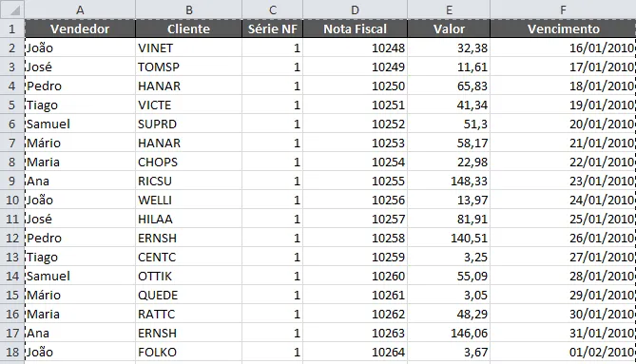636x364 pixels.
Task: Select the cell containing Samuel in row 6
Action: point(80,124)
